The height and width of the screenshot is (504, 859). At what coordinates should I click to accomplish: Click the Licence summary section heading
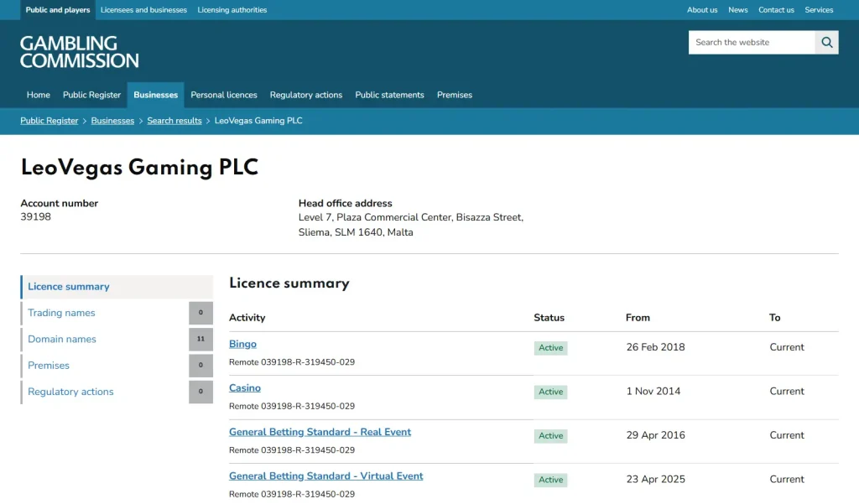[289, 283]
